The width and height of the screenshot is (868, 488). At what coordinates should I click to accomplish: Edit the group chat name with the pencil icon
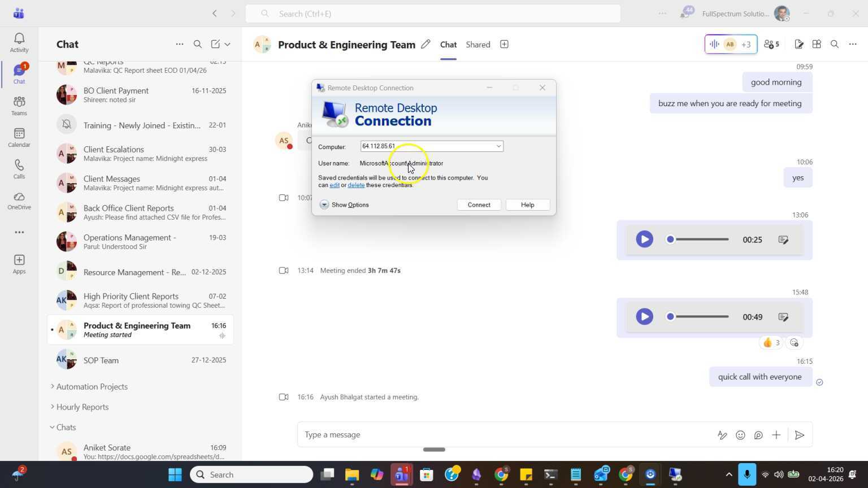point(426,44)
